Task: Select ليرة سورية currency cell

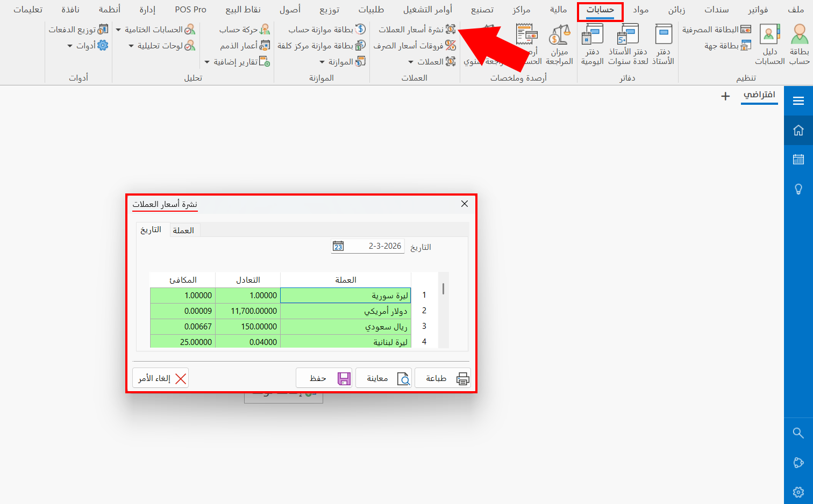Action: click(346, 295)
